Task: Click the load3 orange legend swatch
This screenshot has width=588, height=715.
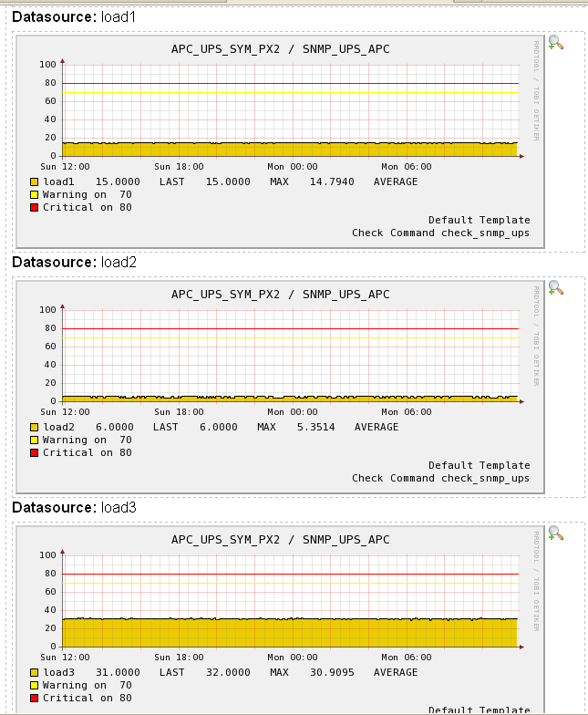Action: (x=35, y=673)
